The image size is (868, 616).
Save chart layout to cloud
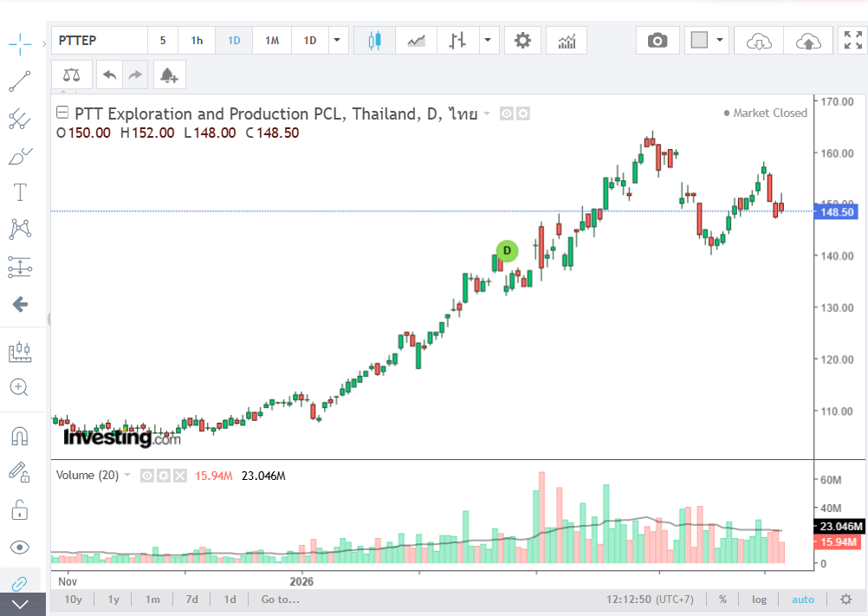808,41
